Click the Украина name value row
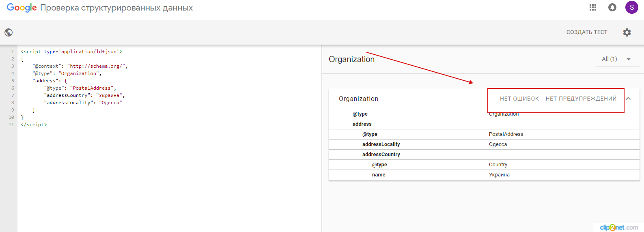644x232 pixels. point(499,175)
